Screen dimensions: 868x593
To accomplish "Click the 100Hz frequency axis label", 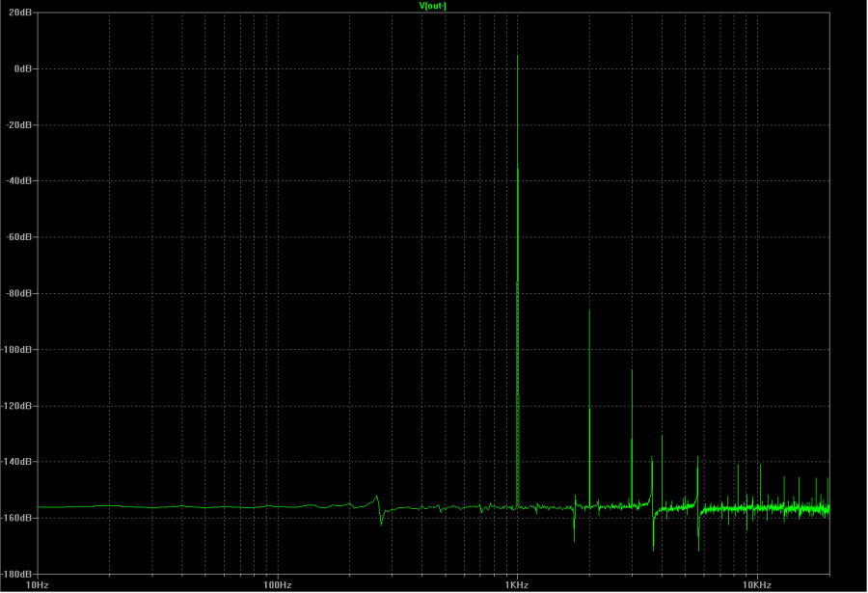I will (x=278, y=585).
